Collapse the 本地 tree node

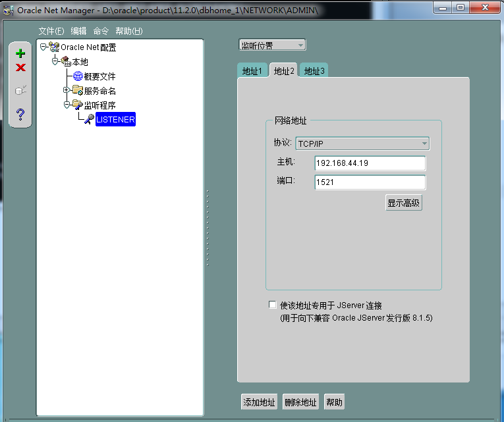pos(55,61)
